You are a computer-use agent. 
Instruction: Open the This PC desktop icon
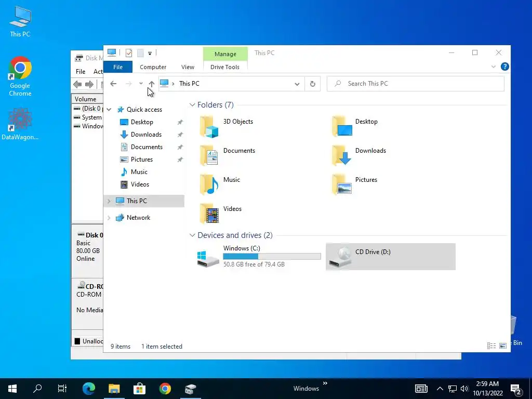20,22
